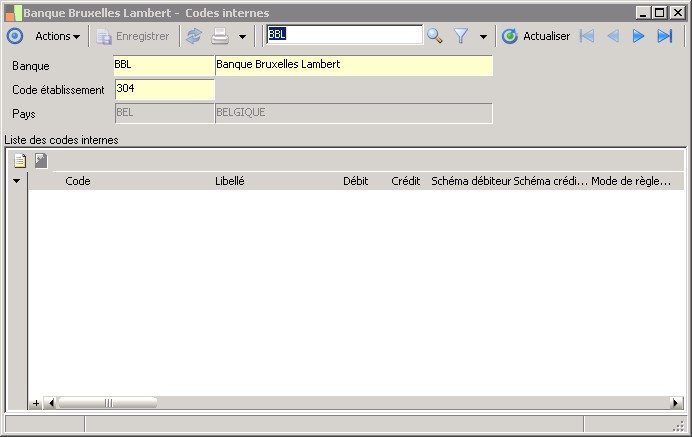Sort by the Code column header
This screenshot has width=692, height=437.
pyautogui.click(x=78, y=181)
